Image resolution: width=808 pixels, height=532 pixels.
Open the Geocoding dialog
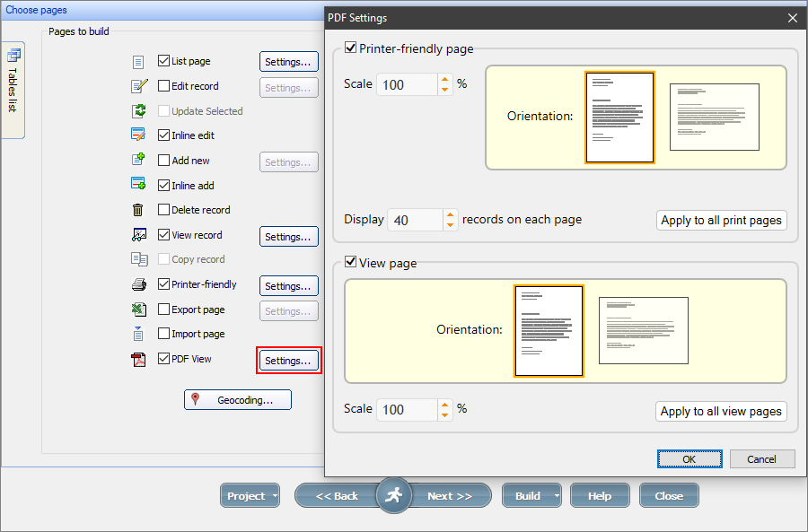pyautogui.click(x=237, y=400)
